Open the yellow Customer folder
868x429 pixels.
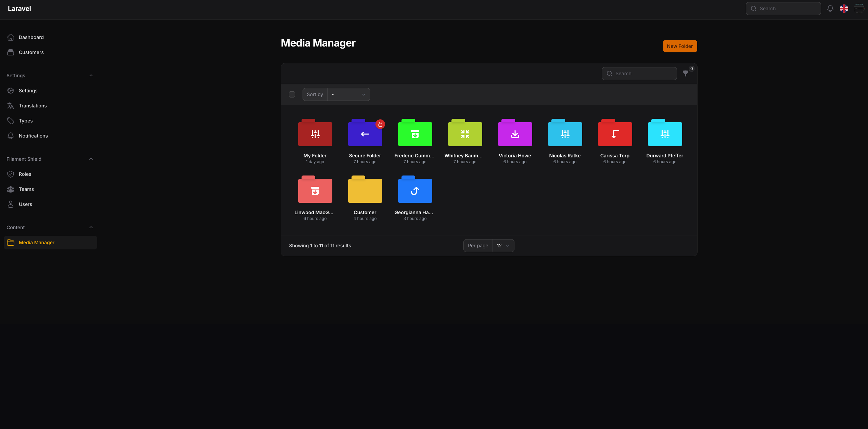[x=365, y=190]
